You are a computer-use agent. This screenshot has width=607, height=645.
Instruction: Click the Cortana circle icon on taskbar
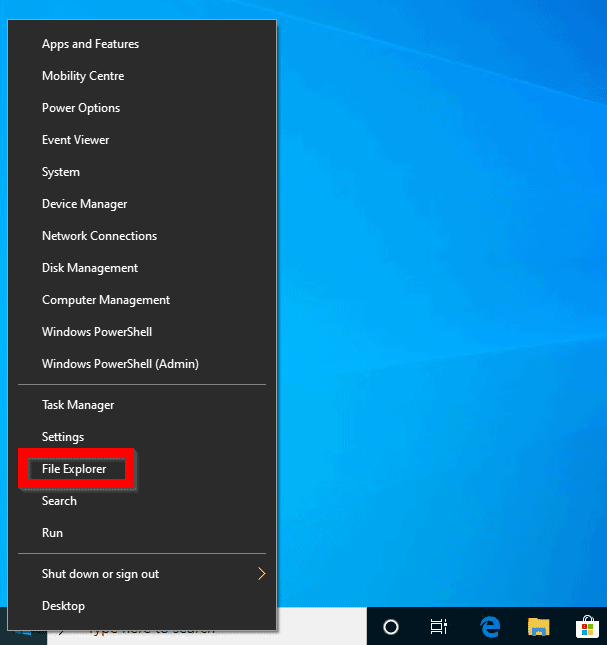click(391, 627)
